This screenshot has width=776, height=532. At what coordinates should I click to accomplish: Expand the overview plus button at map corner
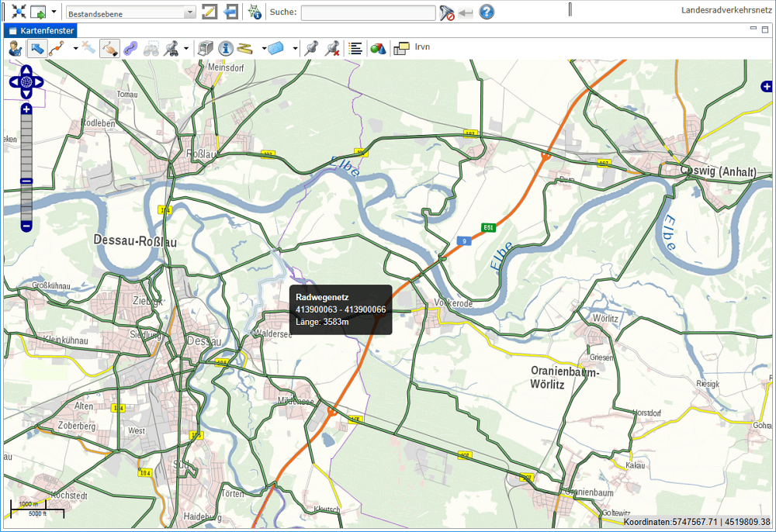pos(767,86)
